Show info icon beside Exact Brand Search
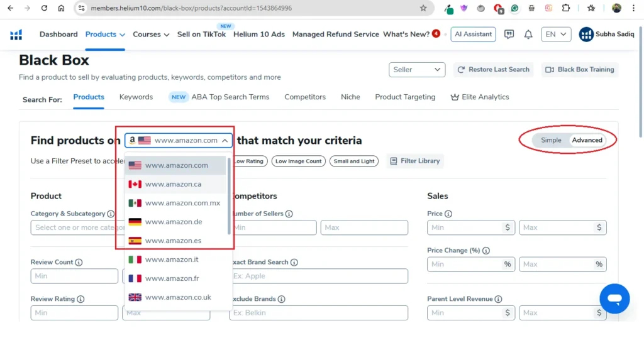Image resolution: width=644 pixels, height=343 pixels. pyautogui.click(x=294, y=262)
